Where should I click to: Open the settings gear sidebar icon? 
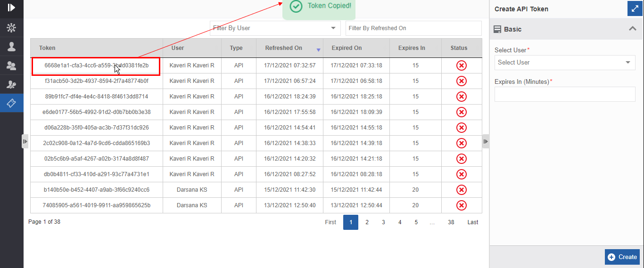pyautogui.click(x=11, y=28)
